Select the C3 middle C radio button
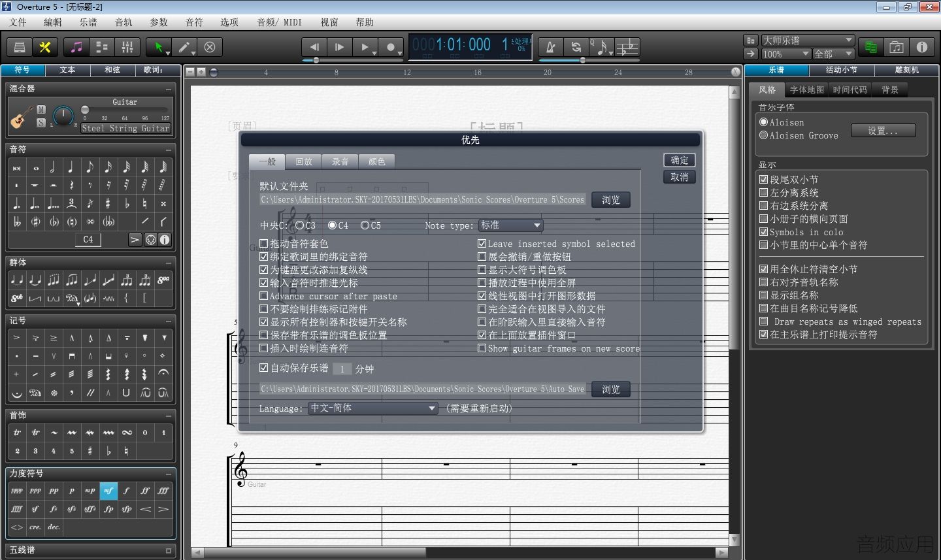The width and height of the screenshot is (941, 560). click(299, 225)
